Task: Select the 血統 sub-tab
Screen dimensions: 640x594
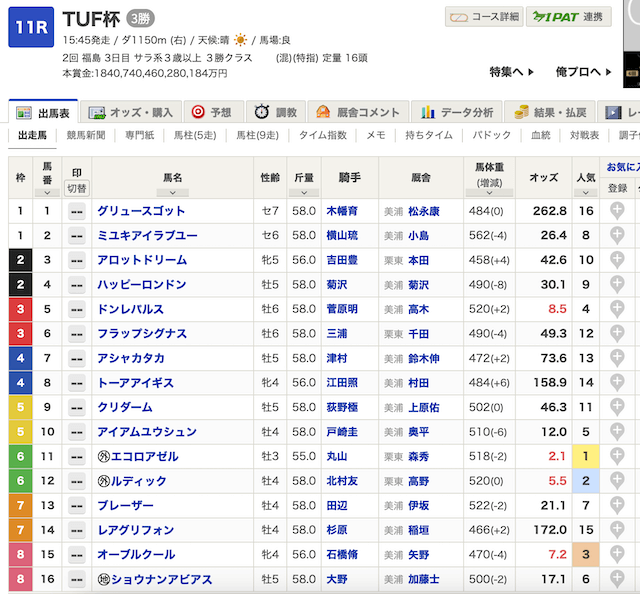Action: click(x=540, y=135)
